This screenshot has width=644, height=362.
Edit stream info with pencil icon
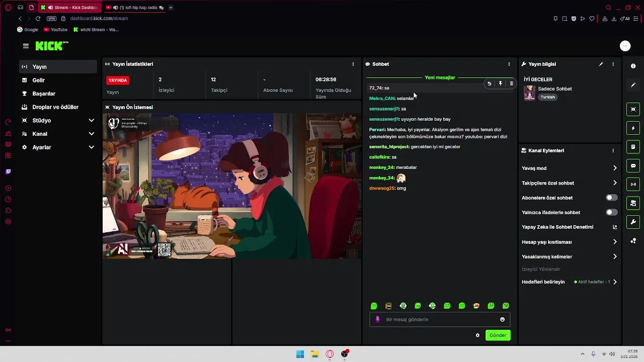point(601,64)
